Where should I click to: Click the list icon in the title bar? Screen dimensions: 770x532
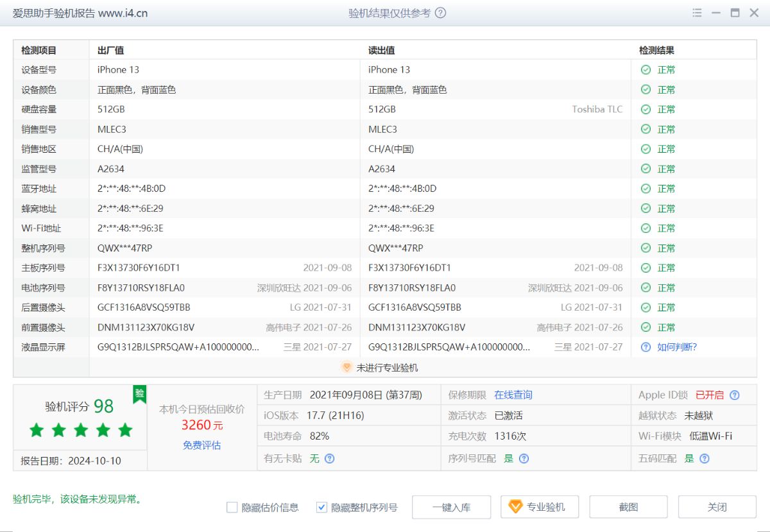click(x=697, y=13)
